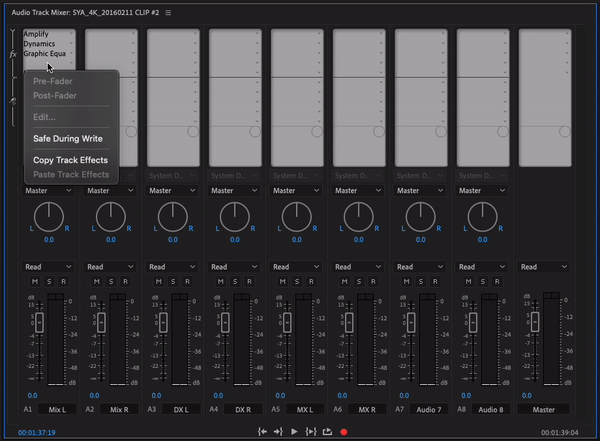Open A8 output assignment Master dropdown
The image size is (600, 441).
[482, 190]
